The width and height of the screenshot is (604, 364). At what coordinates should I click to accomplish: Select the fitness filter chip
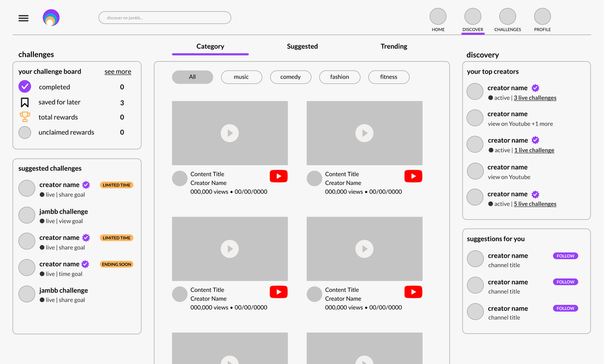coord(389,77)
